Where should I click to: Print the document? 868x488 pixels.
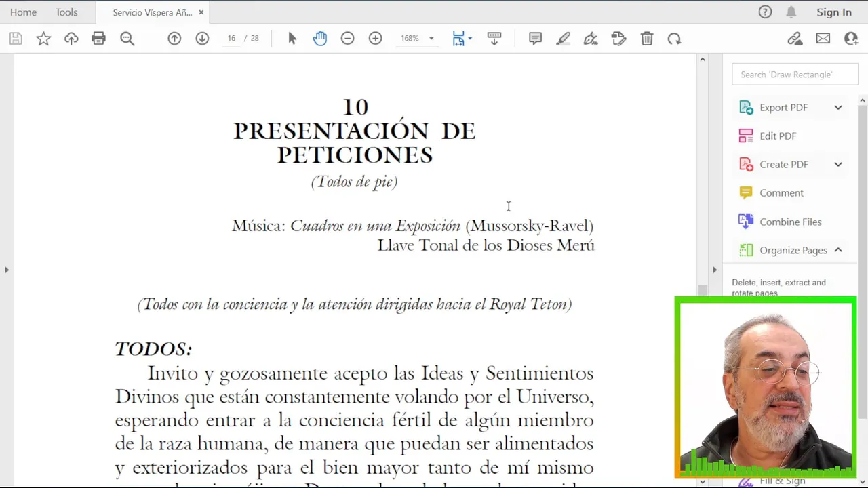[x=99, y=39]
